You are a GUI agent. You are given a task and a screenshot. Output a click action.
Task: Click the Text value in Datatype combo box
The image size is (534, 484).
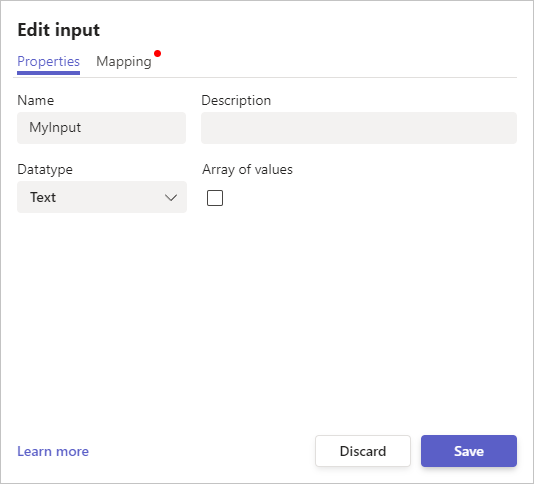[43, 197]
